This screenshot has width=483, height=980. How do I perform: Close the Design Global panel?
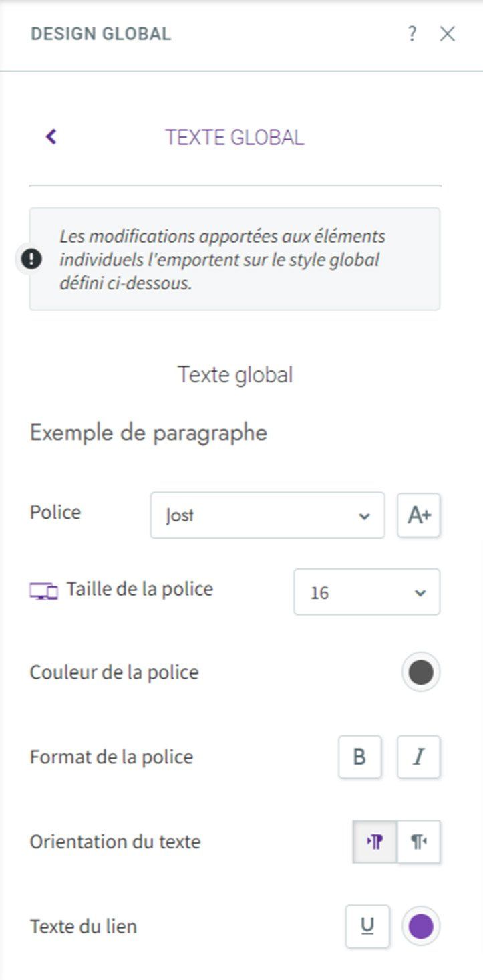point(447,34)
